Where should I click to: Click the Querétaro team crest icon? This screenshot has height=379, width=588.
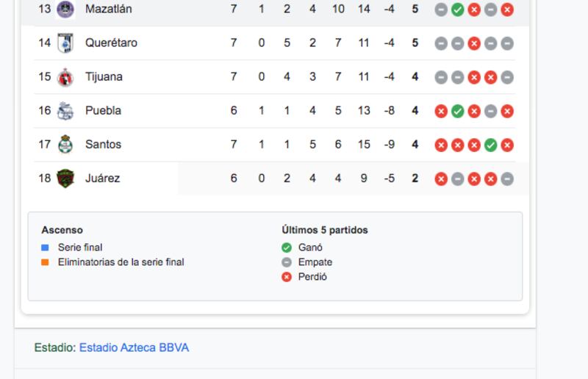coord(65,43)
